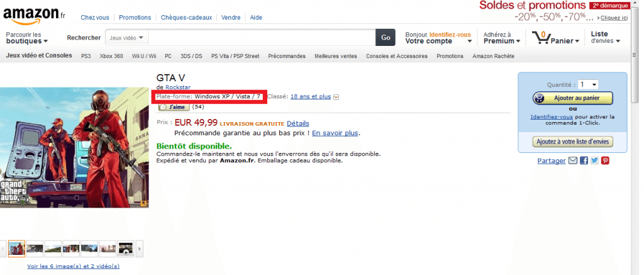The width and height of the screenshot is (644, 275).
Task: Show next product thumbnails with right arrow
Action: (x=140, y=249)
